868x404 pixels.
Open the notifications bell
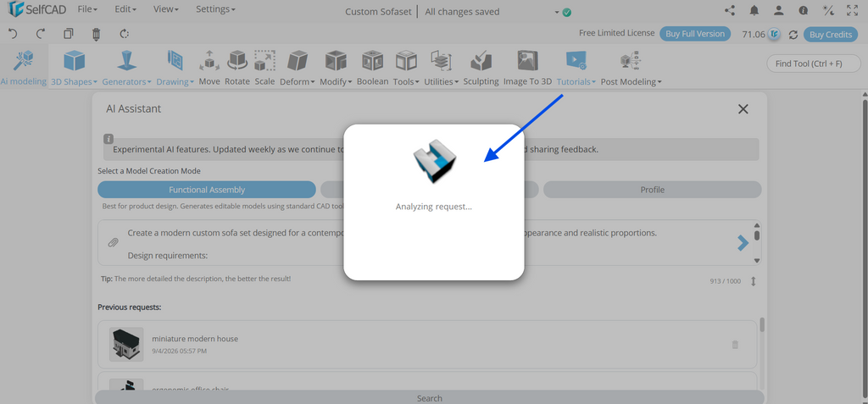[754, 10]
